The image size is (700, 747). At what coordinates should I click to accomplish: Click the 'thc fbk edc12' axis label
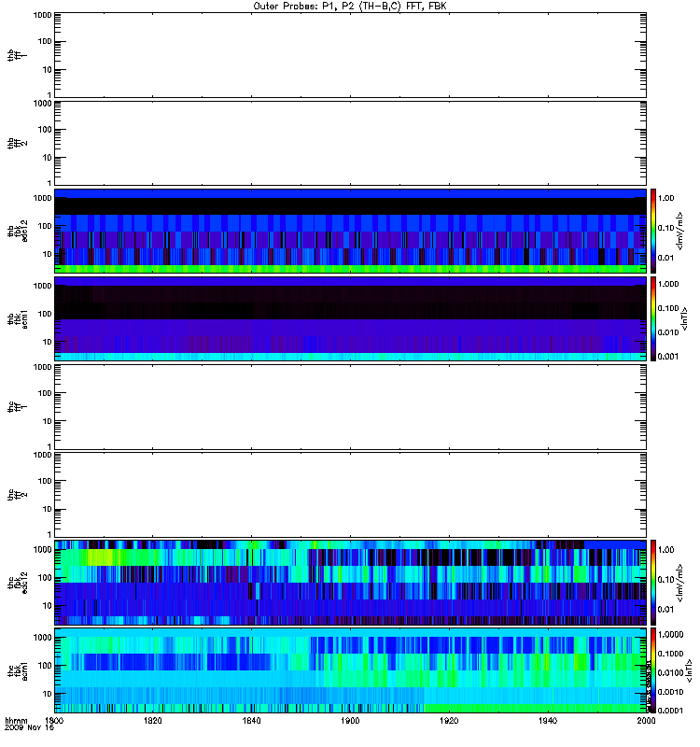click(17, 583)
